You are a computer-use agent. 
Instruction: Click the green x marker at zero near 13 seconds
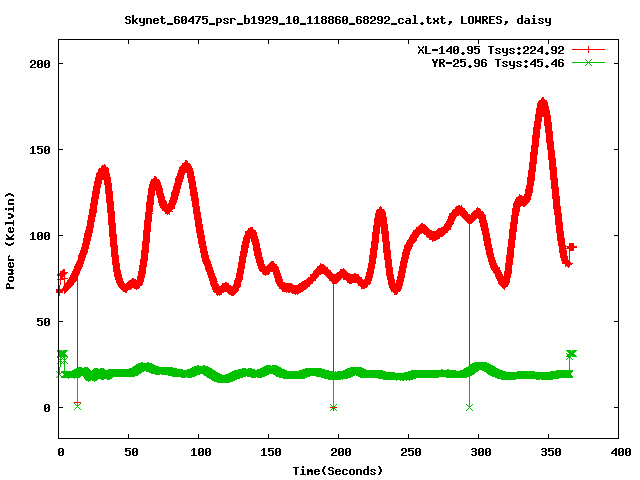[x=78, y=406]
